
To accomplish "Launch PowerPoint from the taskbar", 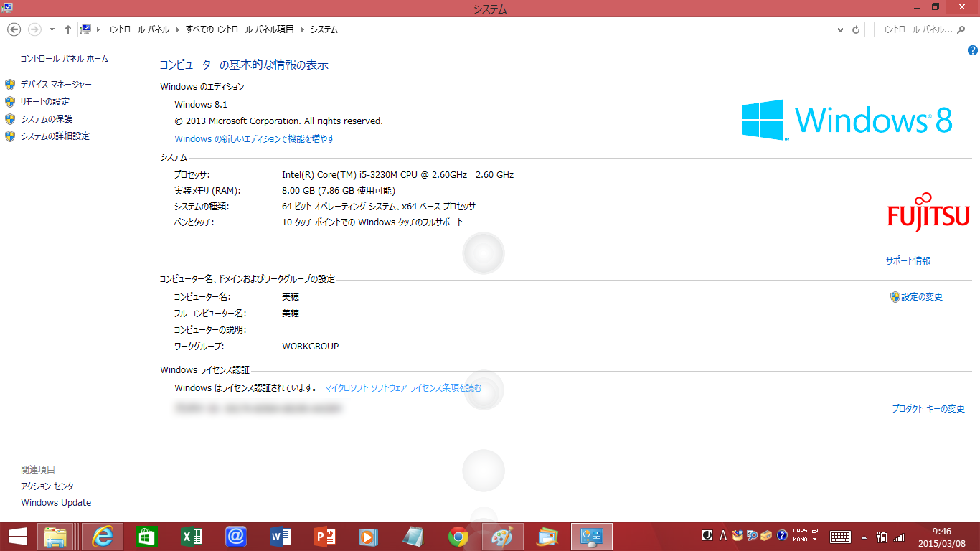I will [324, 537].
